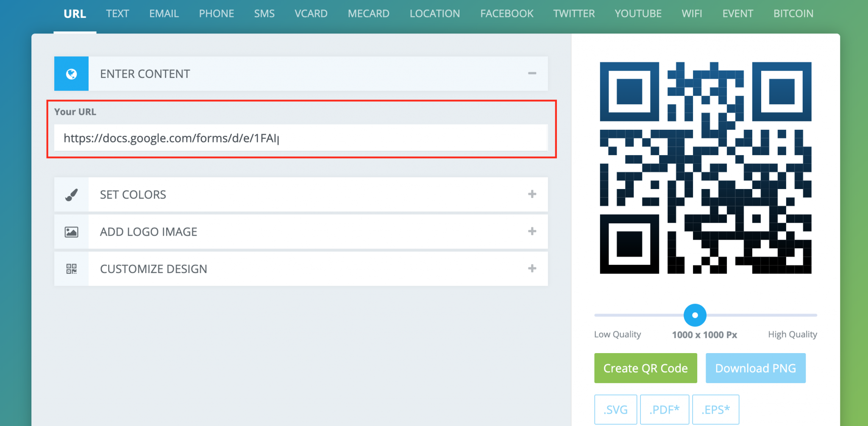
Task: Click the globe icon beside Enter Content
Action: [x=71, y=73]
